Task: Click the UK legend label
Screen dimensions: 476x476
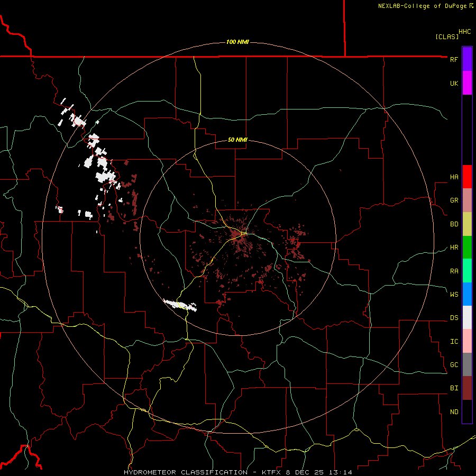Action: (x=454, y=83)
